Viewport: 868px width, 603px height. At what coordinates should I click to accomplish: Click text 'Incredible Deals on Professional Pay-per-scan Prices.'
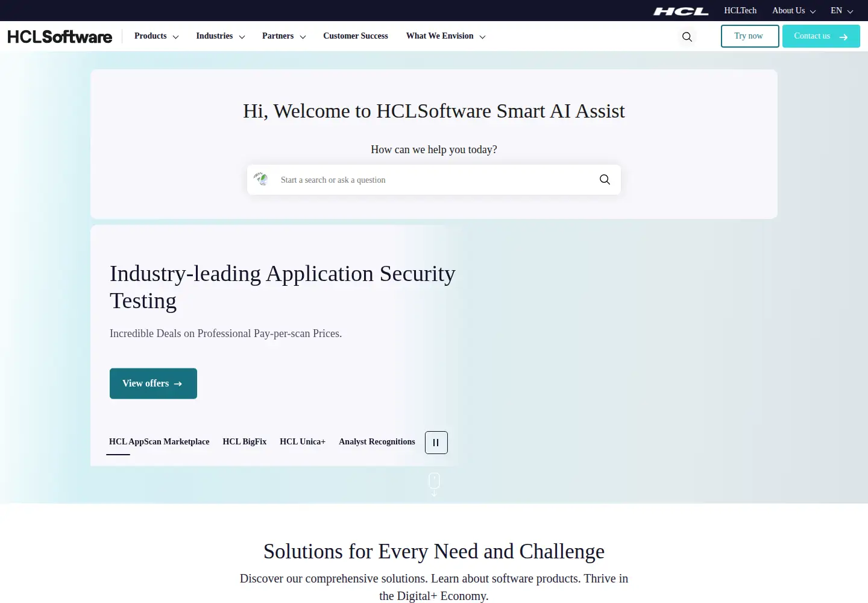(226, 333)
